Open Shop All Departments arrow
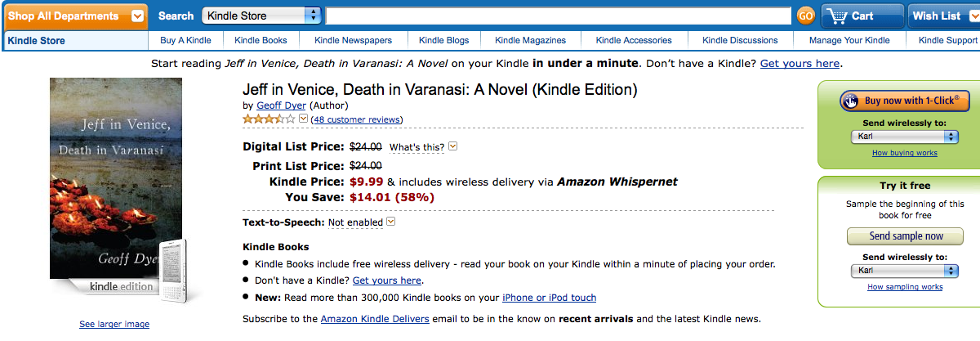 [138, 16]
